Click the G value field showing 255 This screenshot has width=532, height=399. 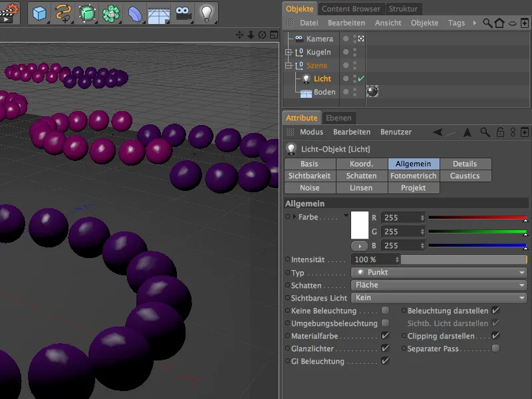tap(403, 231)
